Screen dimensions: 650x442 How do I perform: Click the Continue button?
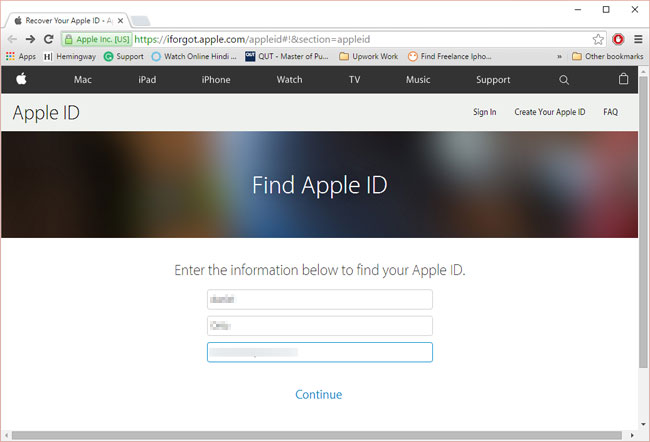pyautogui.click(x=318, y=394)
